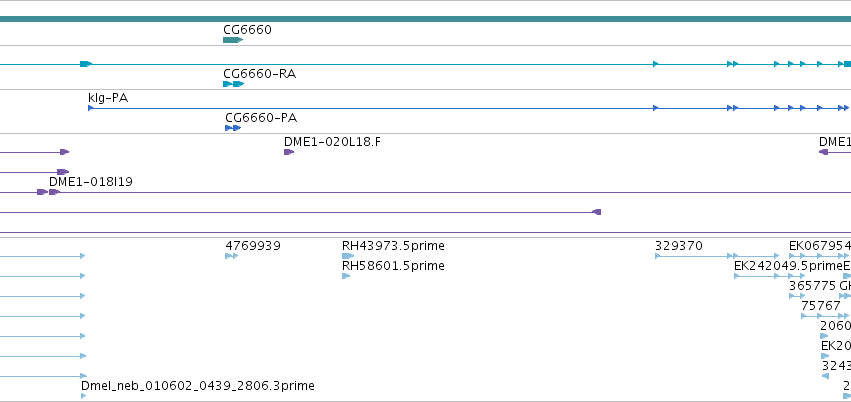Select the klg transcript first exon block
The height and width of the screenshot is (402, 851).
pyautogui.click(x=86, y=64)
